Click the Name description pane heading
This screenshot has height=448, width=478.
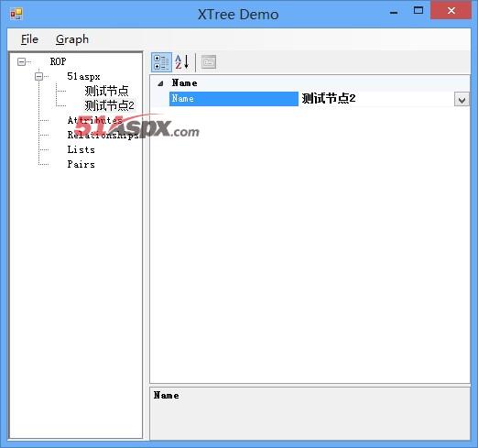pyautogui.click(x=167, y=395)
